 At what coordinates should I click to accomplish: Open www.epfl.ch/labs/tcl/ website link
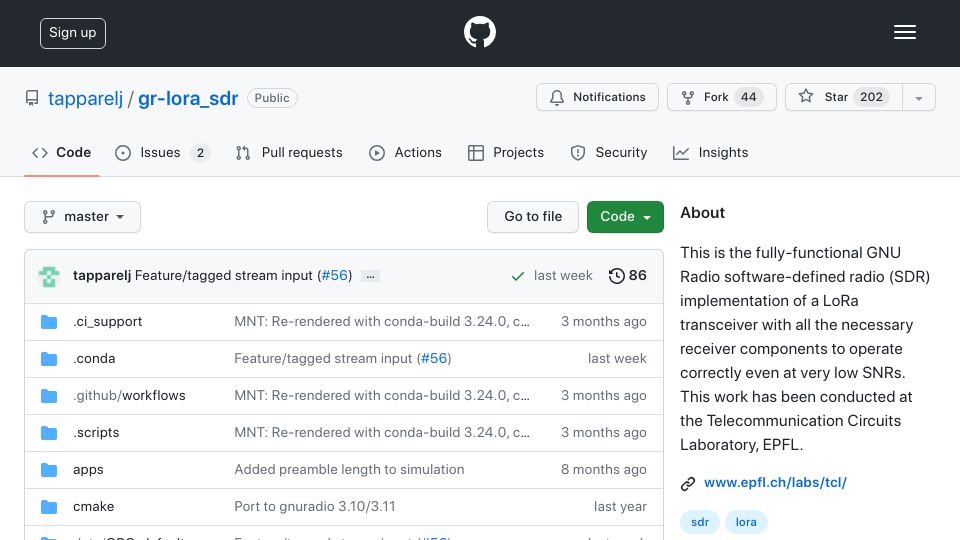[775, 482]
